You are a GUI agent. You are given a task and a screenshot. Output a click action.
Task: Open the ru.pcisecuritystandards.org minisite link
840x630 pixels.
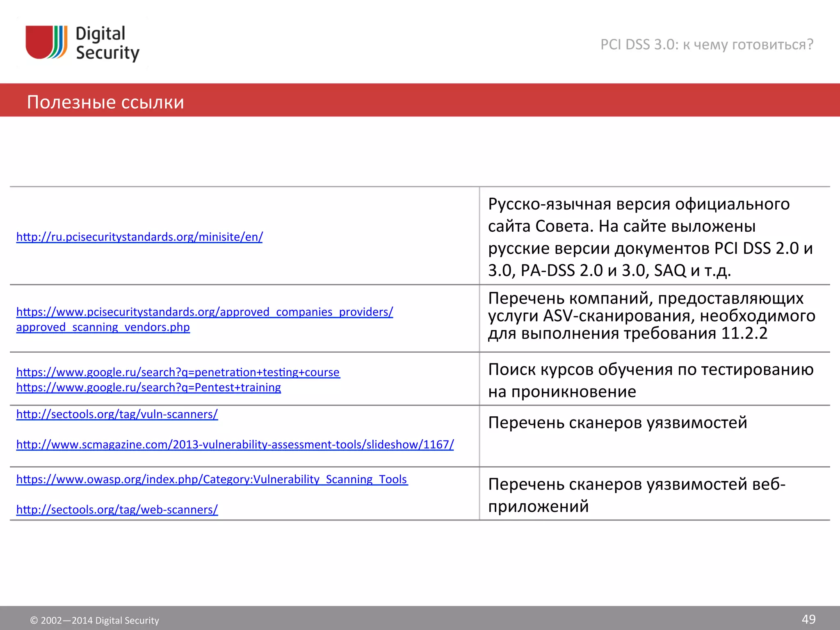[139, 237]
